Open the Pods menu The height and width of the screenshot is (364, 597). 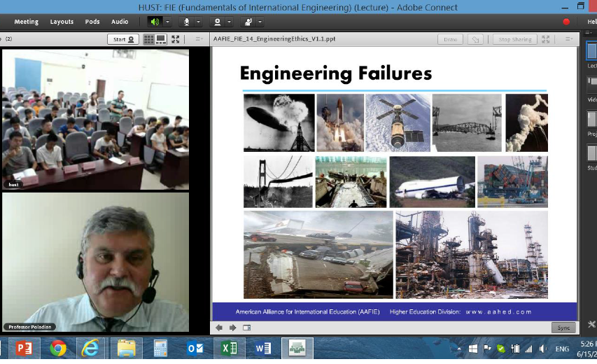(92, 22)
